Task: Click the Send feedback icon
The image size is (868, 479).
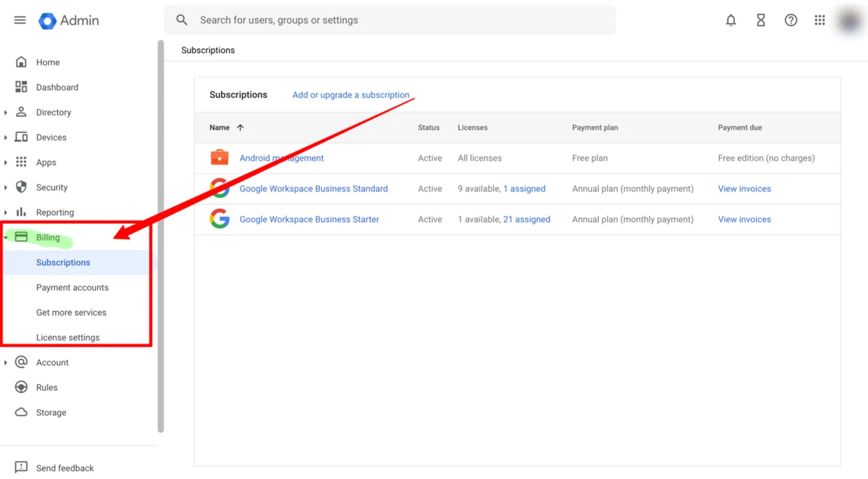Action: point(21,467)
